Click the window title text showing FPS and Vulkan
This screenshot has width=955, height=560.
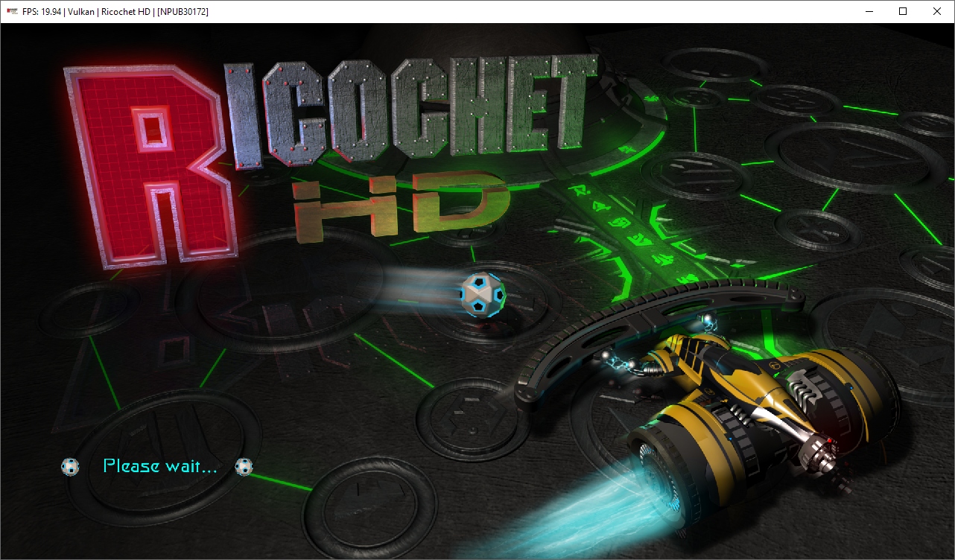tap(115, 11)
